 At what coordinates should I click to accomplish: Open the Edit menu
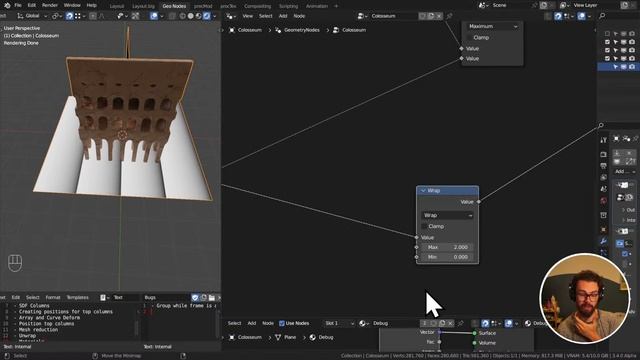(32, 5)
